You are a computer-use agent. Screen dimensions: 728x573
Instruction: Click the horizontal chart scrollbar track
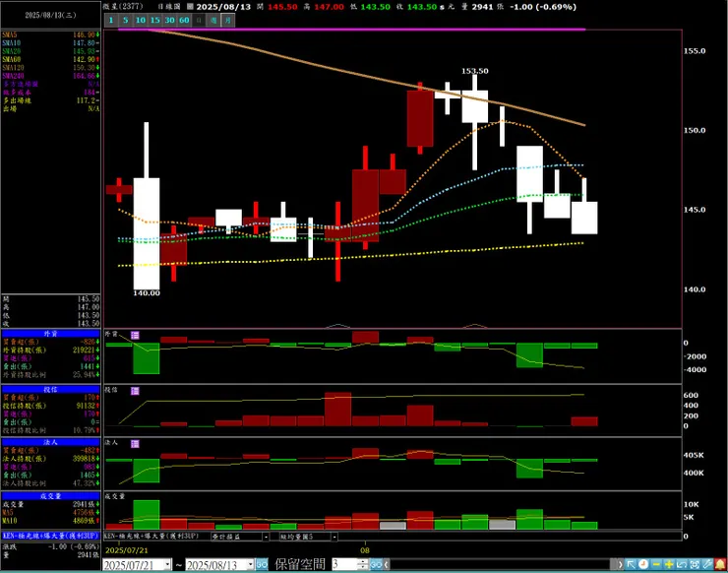502,565
